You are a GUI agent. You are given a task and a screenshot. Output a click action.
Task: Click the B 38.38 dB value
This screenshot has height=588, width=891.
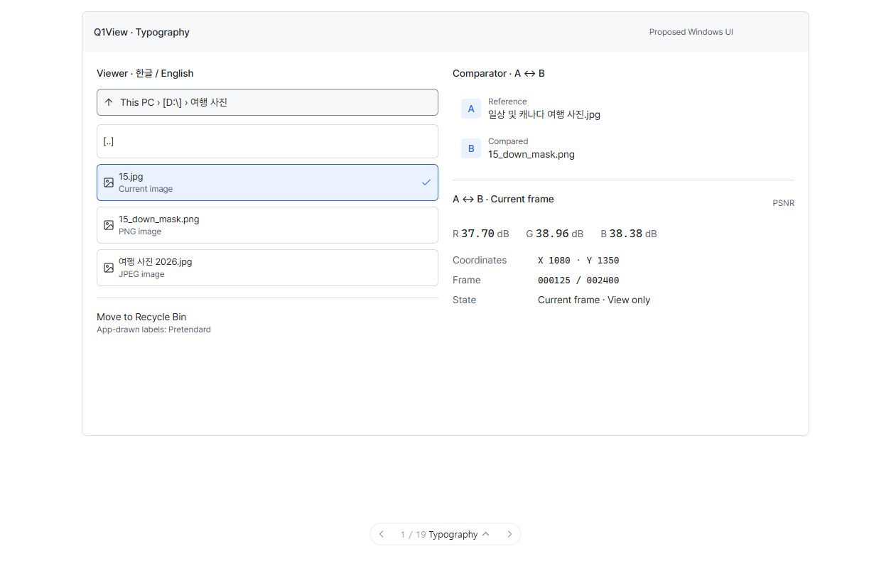tap(629, 234)
